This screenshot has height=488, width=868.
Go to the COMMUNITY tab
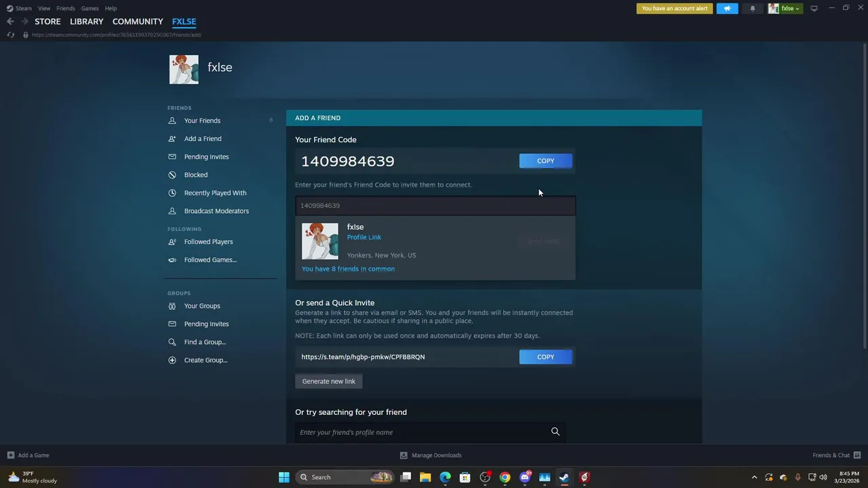tap(138, 22)
